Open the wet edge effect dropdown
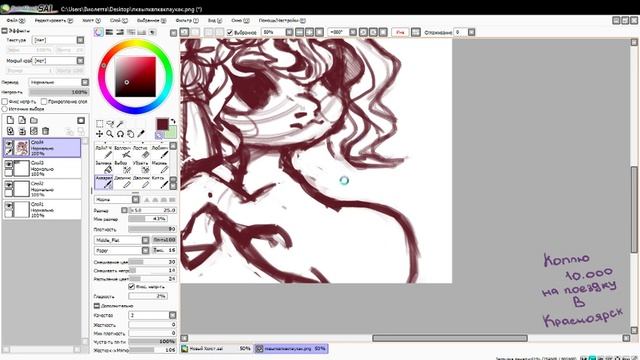Screen dimensions: 640x360 click(80, 60)
